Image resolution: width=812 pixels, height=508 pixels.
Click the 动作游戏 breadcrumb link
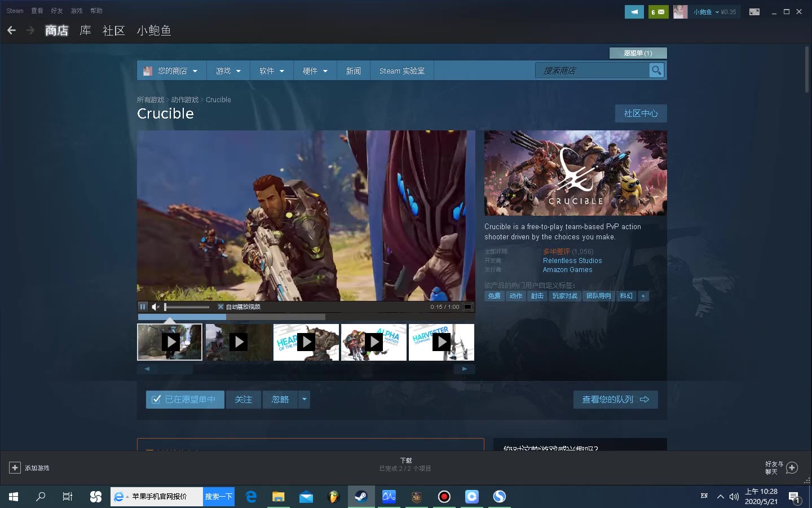tap(185, 100)
